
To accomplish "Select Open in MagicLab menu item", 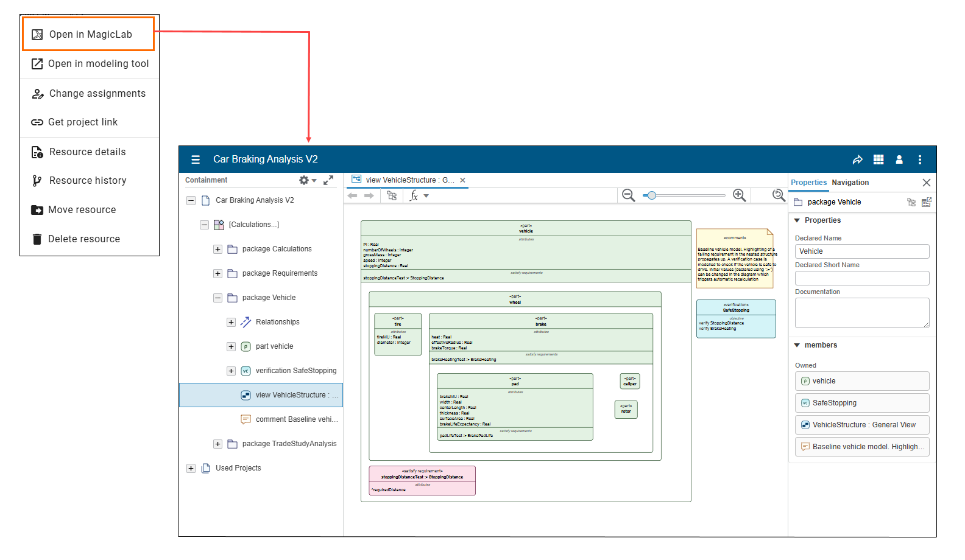I will coord(89,34).
